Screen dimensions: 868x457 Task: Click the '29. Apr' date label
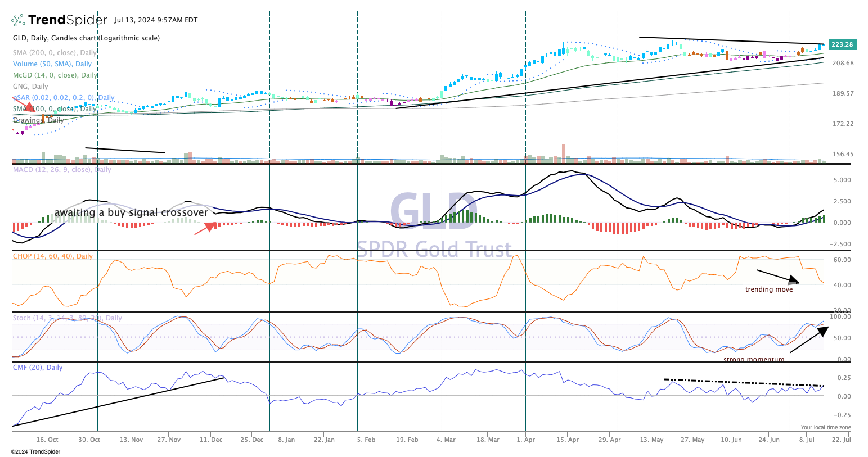click(609, 440)
